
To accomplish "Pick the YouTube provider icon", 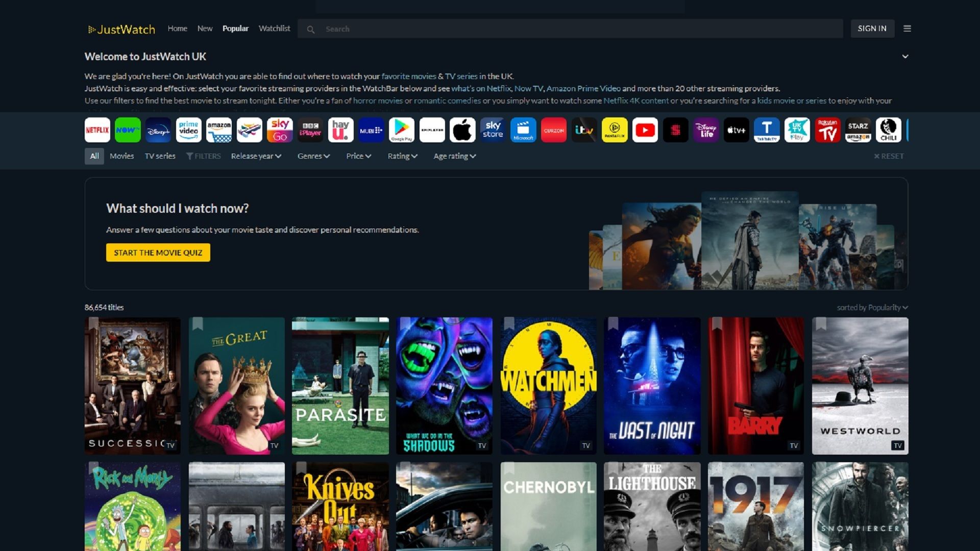I will (645, 130).
